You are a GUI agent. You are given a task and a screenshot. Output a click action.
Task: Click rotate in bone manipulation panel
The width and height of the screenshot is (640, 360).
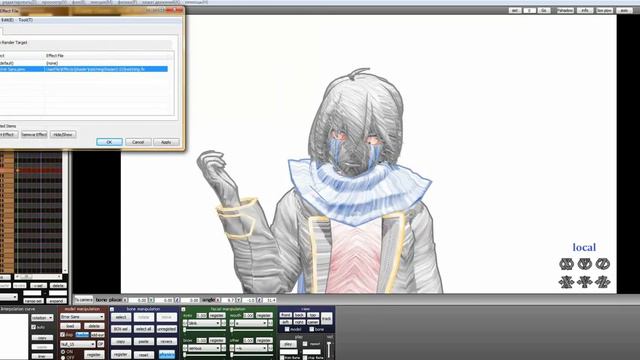144,317
